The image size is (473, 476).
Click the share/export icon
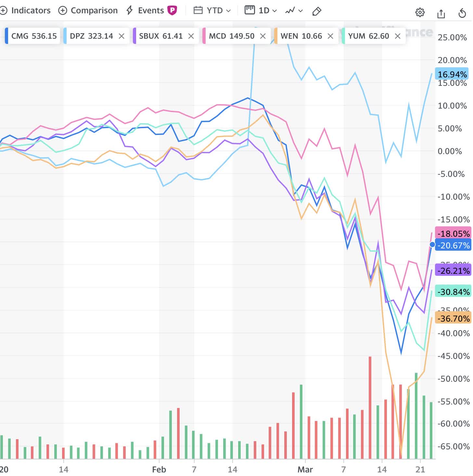tap(441, 12)
